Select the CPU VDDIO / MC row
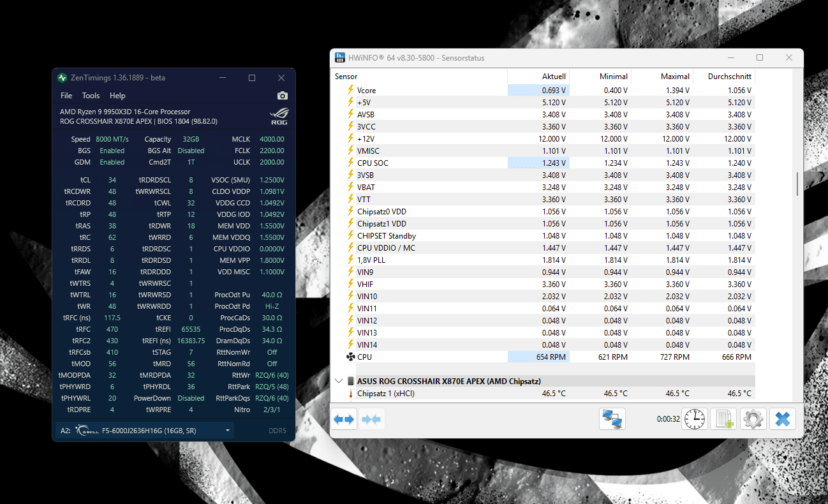Image resolution: width=828 pixels, height=504 pixels. [x=543, y=248]
